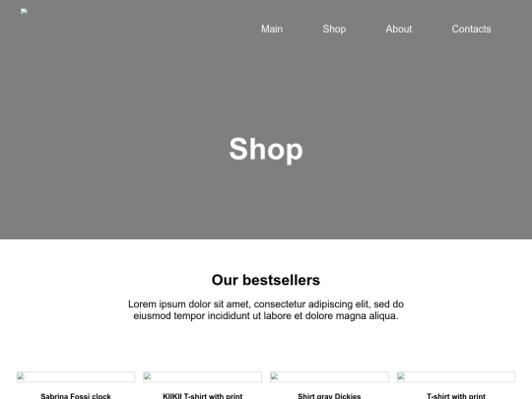Click the last T-shirt with print image
Image resolution: width=532 pixels, height=399 pixels.
(456, 377)
